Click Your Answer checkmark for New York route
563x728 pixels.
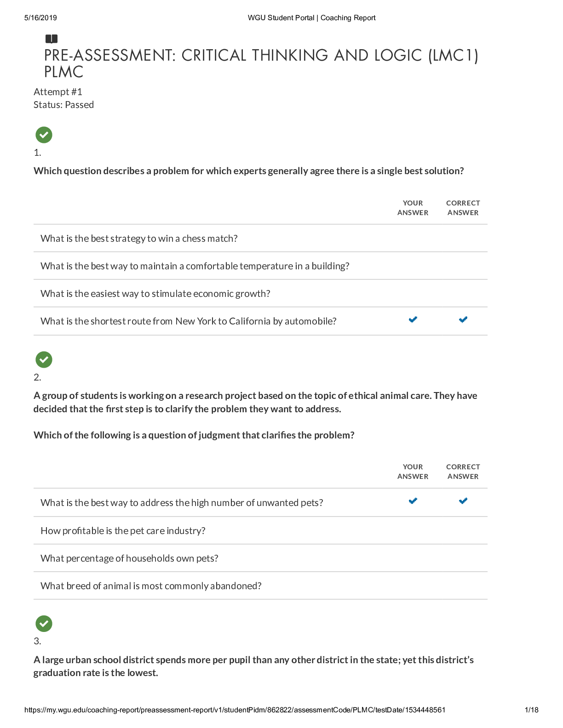tap(413, 320)
